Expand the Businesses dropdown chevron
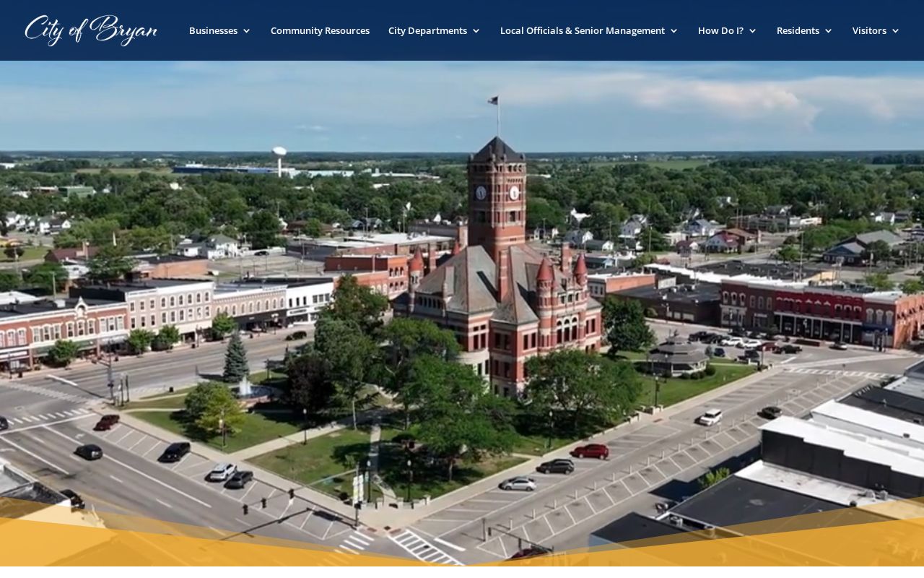924x578 pixels. click(246, 31)
